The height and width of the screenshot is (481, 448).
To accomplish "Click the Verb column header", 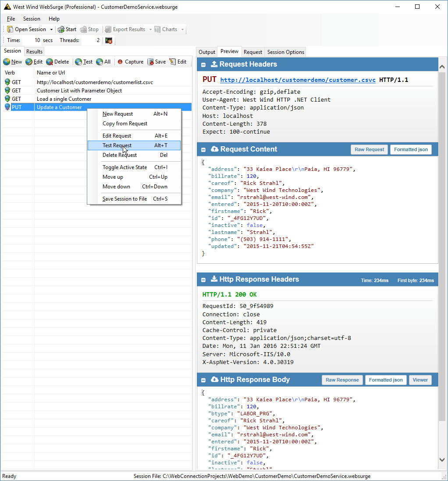I will [18, 73].
